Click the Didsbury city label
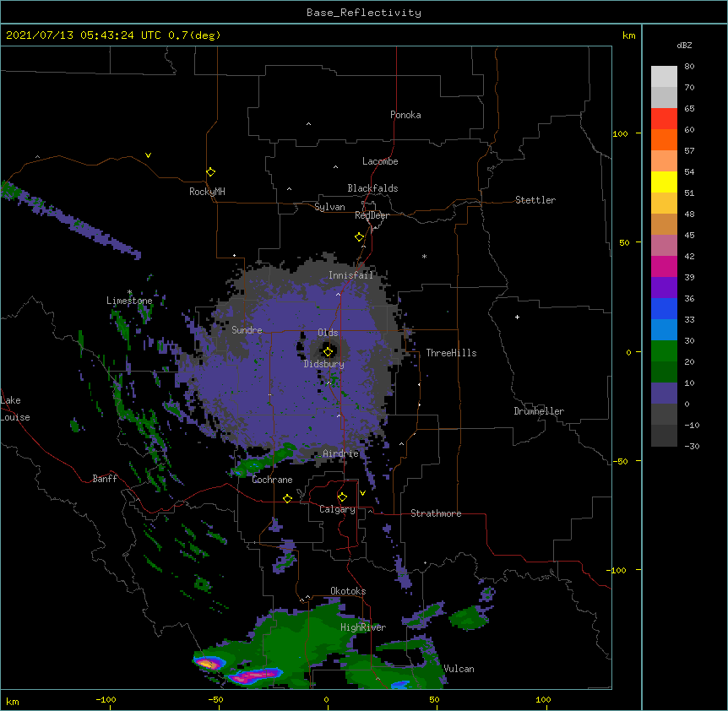Screen dimensions: 728x711 (x=324, y=364)
